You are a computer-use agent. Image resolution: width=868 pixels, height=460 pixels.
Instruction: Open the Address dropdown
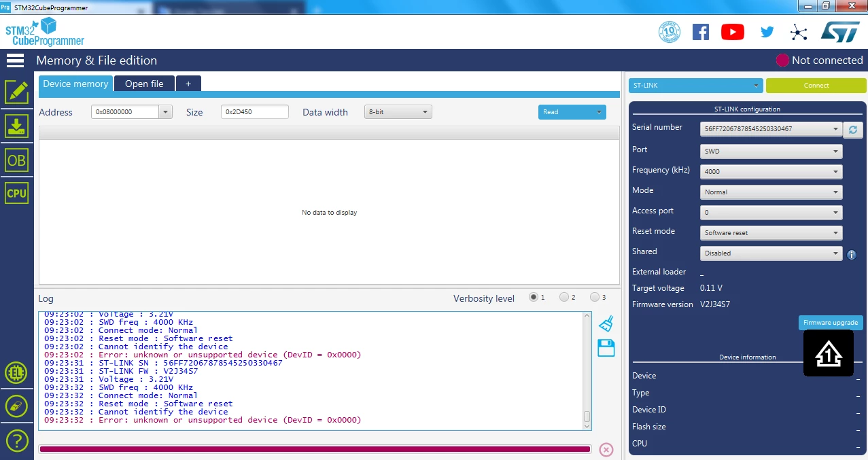(165, 112)
